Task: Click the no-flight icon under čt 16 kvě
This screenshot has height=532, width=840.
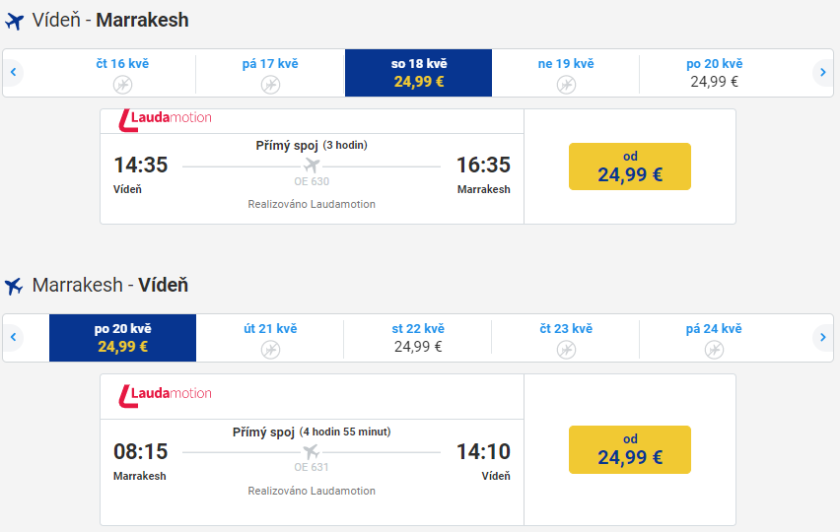Action: pos(123,84)
